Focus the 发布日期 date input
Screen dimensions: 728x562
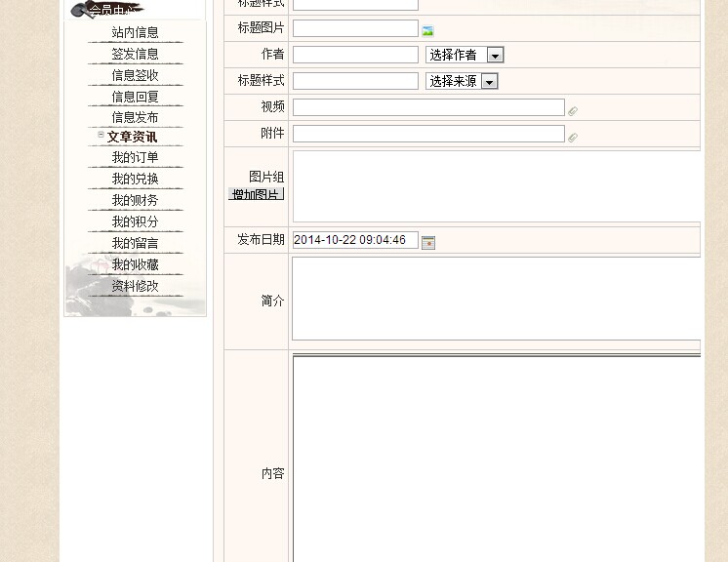355,240
